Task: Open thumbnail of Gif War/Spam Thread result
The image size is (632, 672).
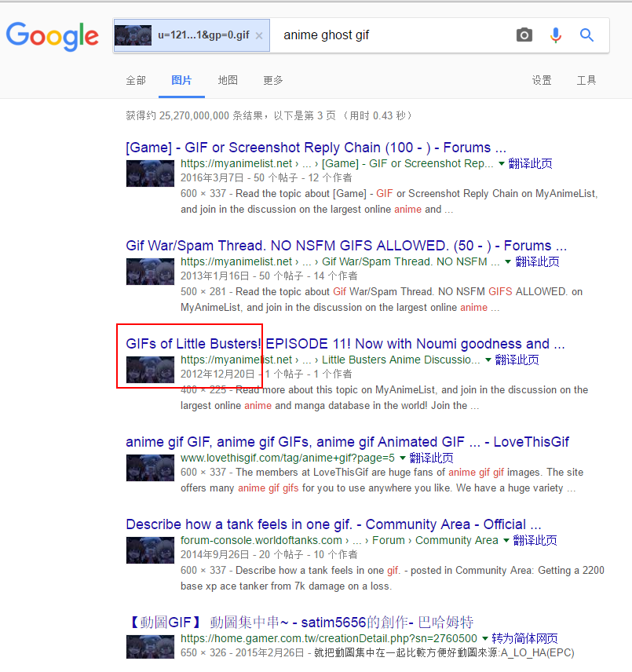Action: [150, 272]
